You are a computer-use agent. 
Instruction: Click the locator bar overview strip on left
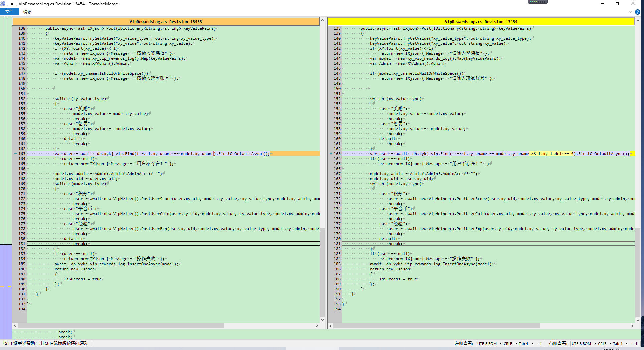pos(6,167)
